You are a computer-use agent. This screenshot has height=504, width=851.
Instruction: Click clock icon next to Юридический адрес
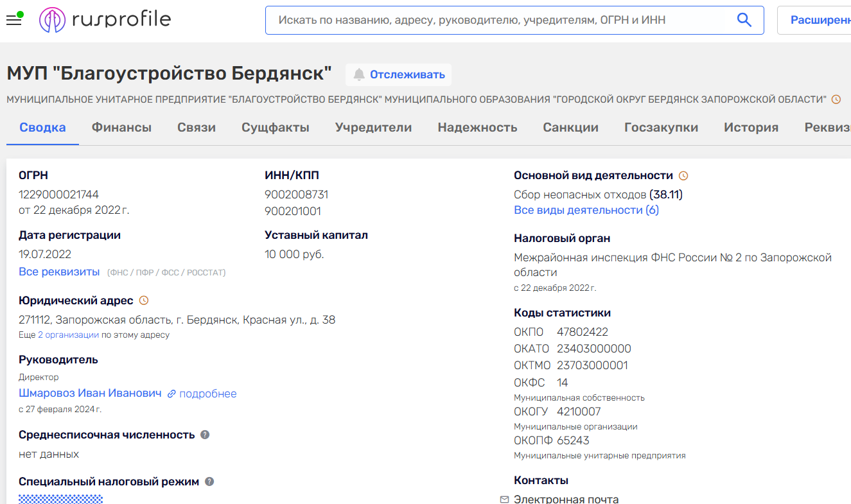(144, 300)
